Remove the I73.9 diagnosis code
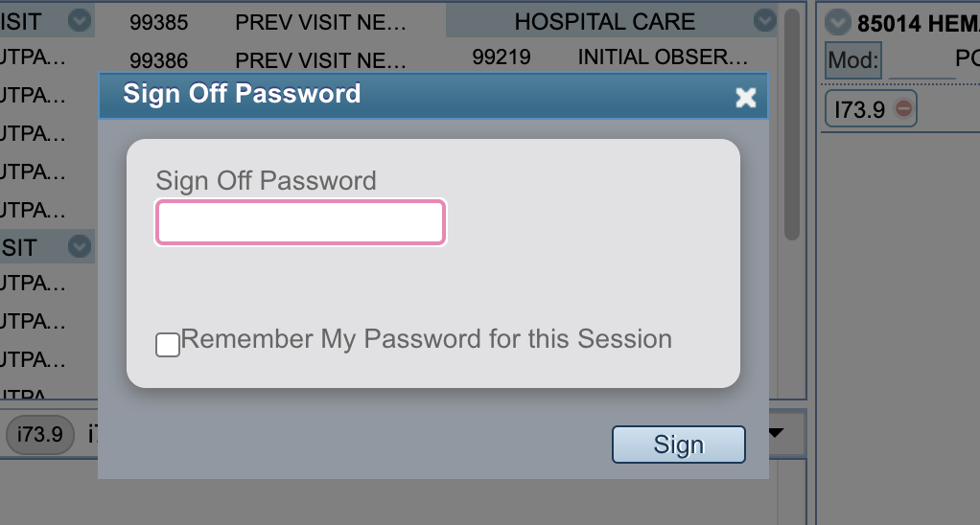The height and width of the screenshot is (525, 980). click(x=903, y=109)
